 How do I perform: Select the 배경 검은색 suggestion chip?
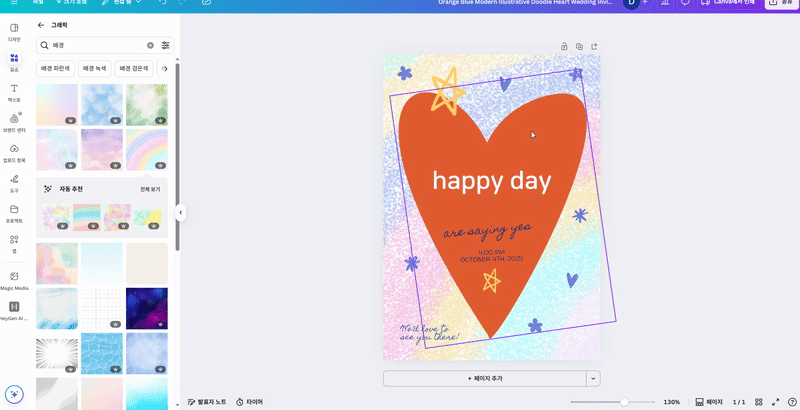pos(134,68)
